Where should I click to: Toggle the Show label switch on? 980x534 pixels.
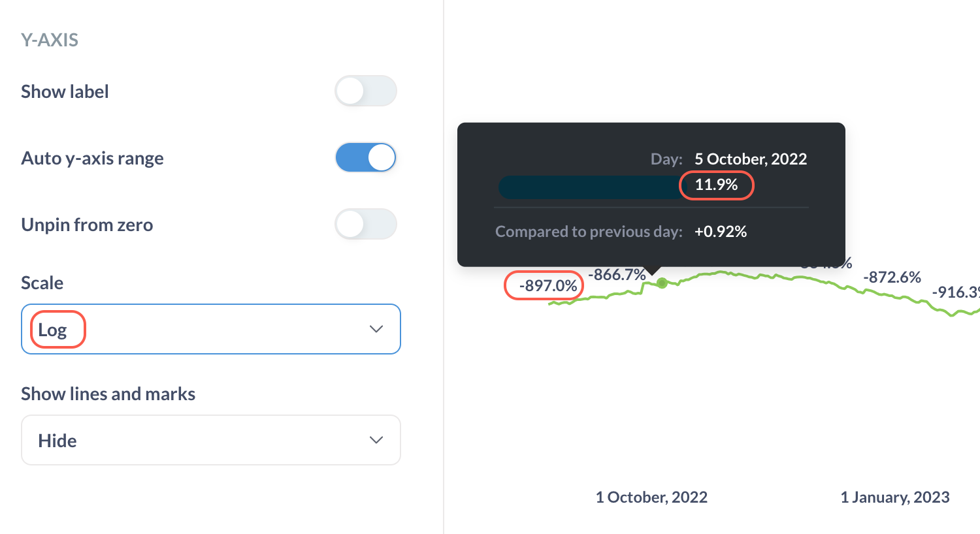(365, 91)
